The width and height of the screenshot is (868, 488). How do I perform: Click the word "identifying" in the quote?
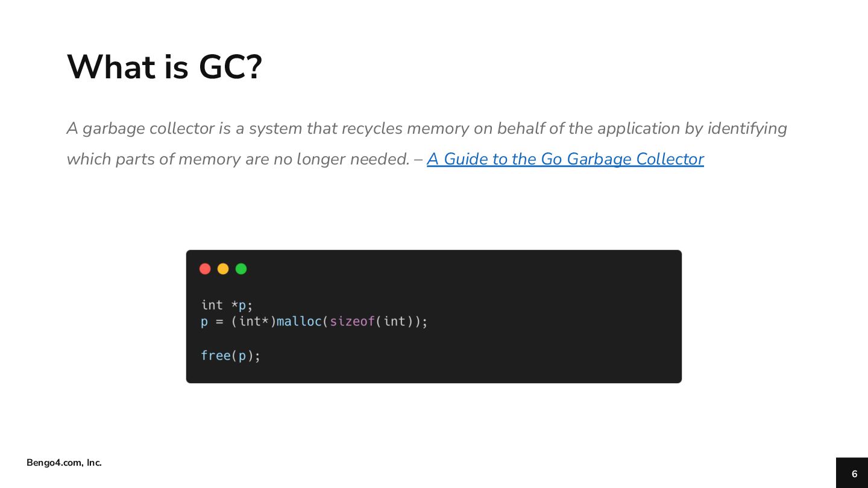point(747,128)
